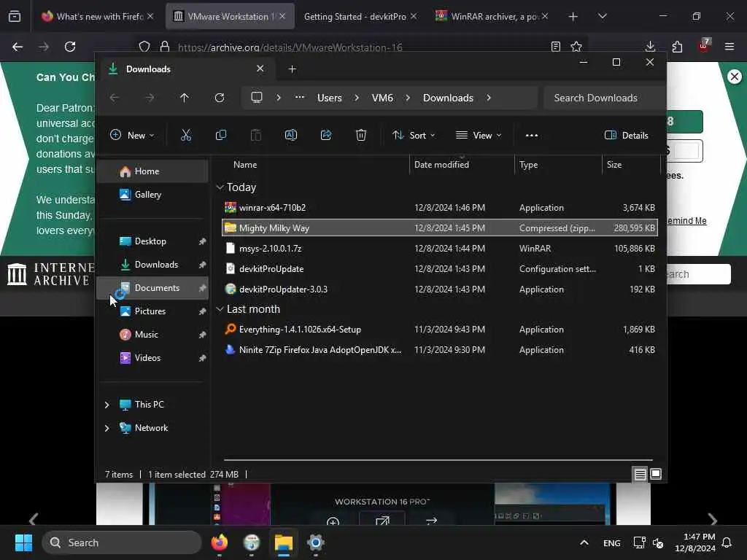The width and height of the screenshot is (747, 560).
Task: Click the Delete trash icon in Explorer toolbar
Action: point(361,135)
